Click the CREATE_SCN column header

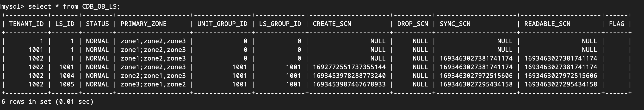(332, 24)
